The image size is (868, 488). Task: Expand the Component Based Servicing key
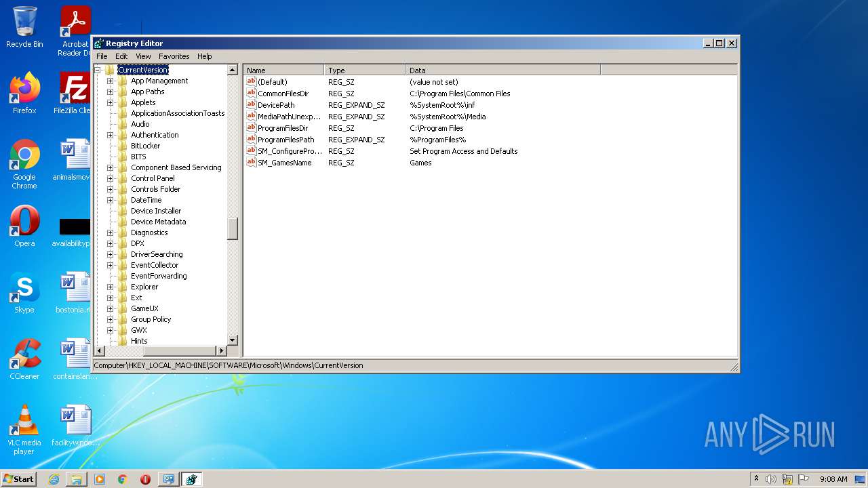tap(110, 167)
